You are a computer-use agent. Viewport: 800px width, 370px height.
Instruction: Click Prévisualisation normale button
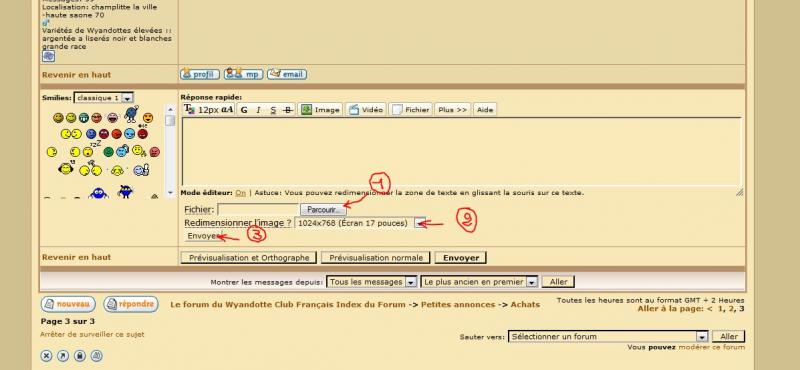(x=376, y=258)
